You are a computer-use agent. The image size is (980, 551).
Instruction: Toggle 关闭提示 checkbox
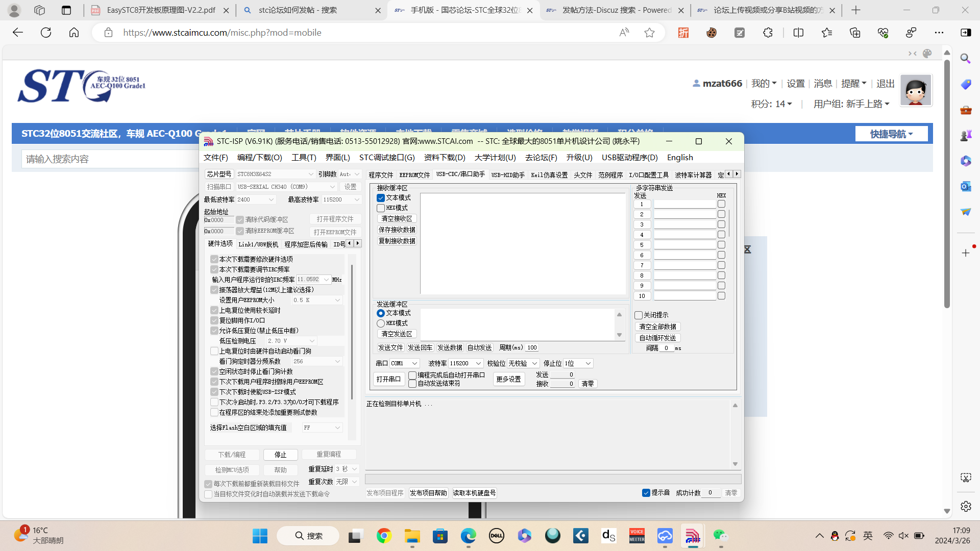(x=639, y=315)
